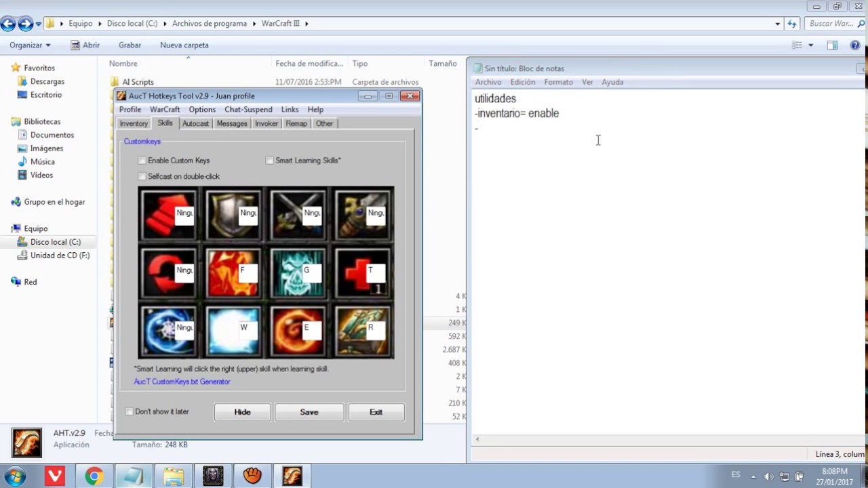Switch to the Inventory tab
This screenshot has width=868, height=488.
point(134,123)
